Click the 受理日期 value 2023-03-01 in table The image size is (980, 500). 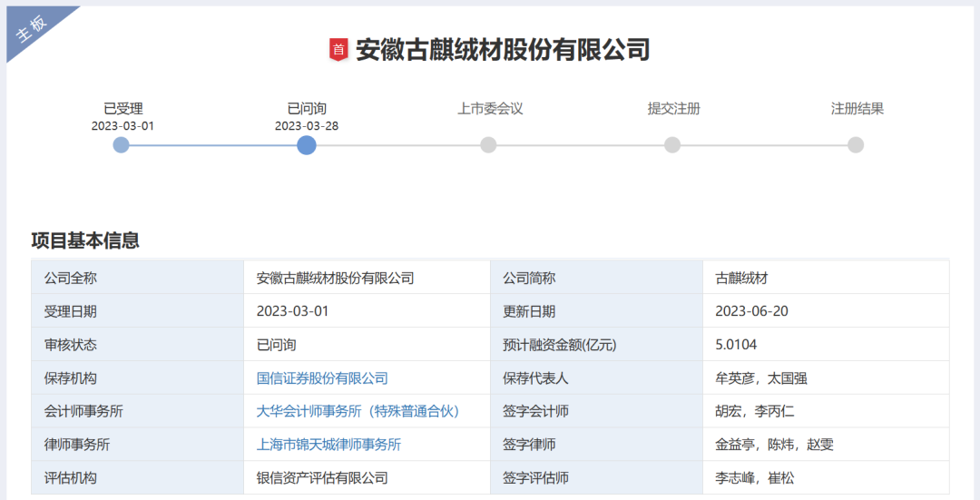click(x=367, y=311)
